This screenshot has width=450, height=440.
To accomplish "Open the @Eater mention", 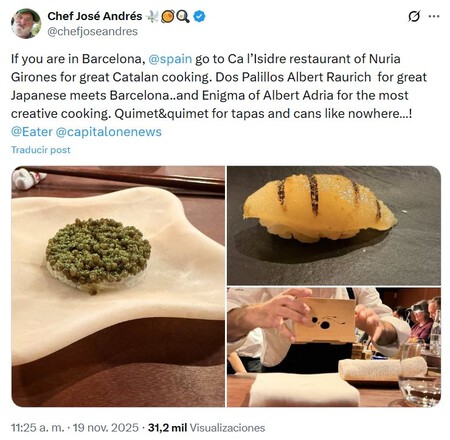I will pos(32,132).
